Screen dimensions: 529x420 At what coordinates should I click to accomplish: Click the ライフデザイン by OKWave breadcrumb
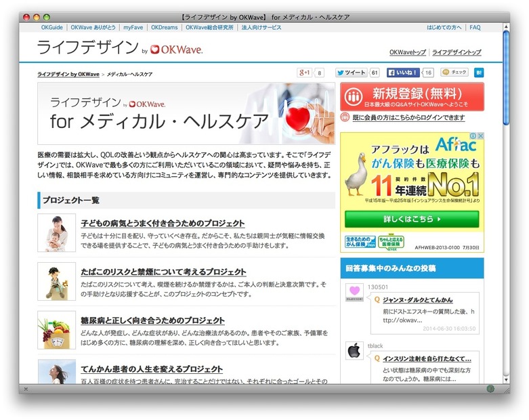pyautogui.click(x=68, y=75)
